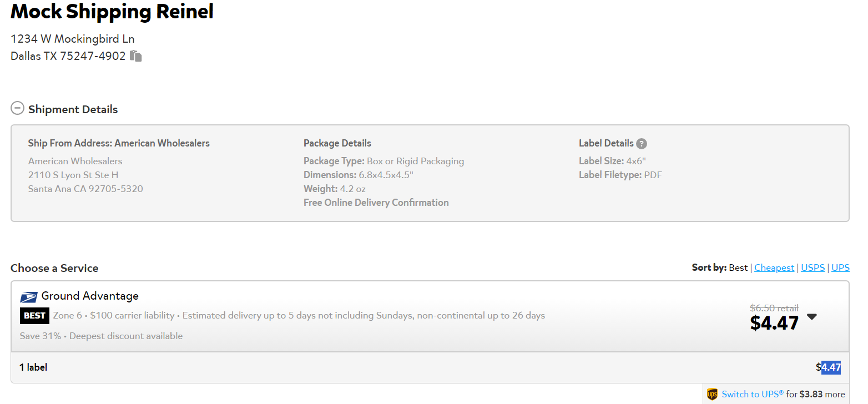868x404 pixels.
Task: Filter the service list by UPS carrier
Action: click(840, 267)
